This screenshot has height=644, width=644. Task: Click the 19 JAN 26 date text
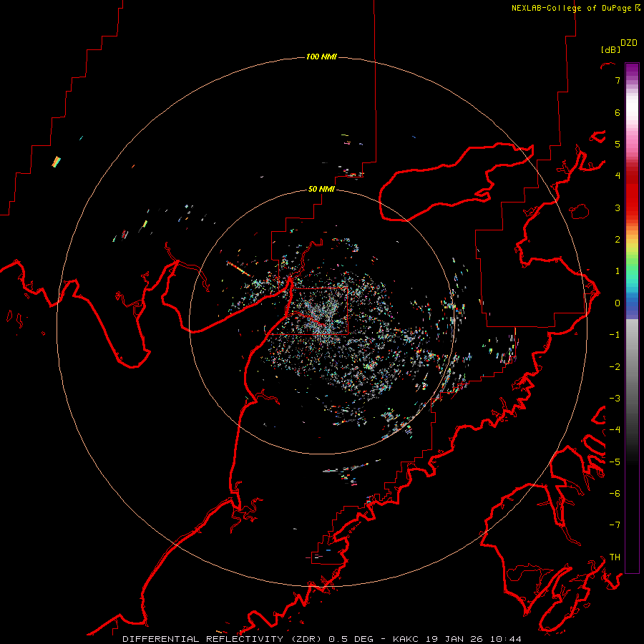(x=453, y=639)
